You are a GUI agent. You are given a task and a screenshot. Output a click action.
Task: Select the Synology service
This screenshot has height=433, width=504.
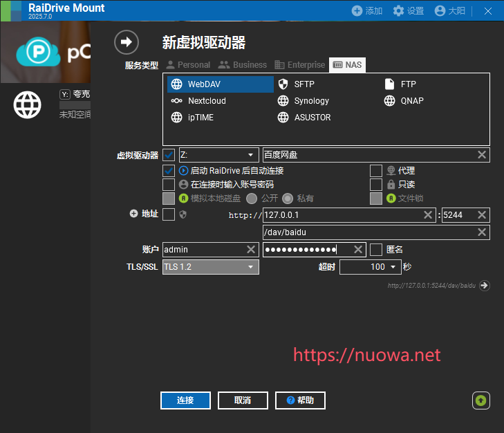click(x=303, y=101)
